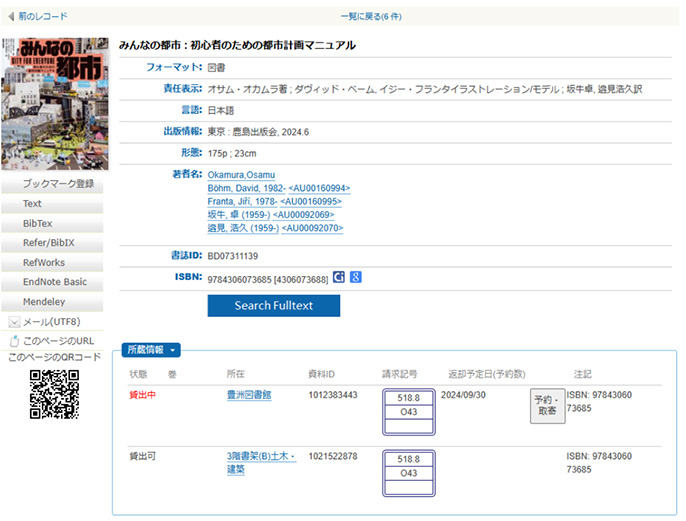Image resolution: width=686 pixels, height=521 pixels.
Task: Click このページのQRコード label
Action: pyautogui.click(x=55, y=357)
